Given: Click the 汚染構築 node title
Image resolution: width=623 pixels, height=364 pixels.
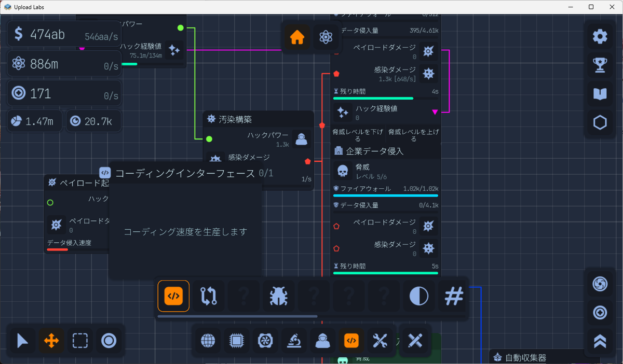Looking at the screenshot, I should (x=236, y=119).
